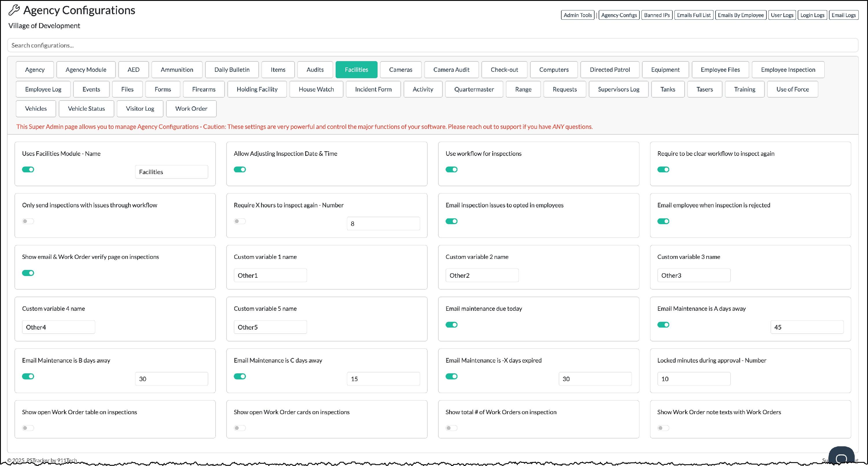Screen dimensions: 868x466
Task: Click the Admin Tools button
Action: tap(577, 15)
